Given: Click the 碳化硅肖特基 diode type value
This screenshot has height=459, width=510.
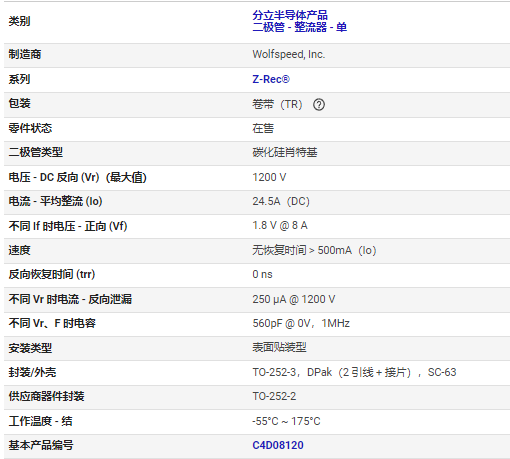Looking at the screenshot, I should pyautogui.click(x=285, y=153).
